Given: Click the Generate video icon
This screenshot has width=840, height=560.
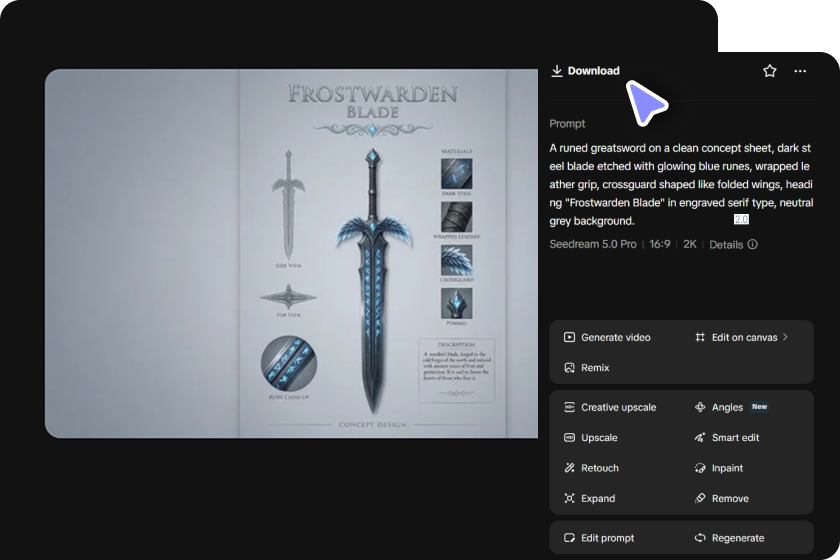Looking at the screenshot, I should [569, 337].
